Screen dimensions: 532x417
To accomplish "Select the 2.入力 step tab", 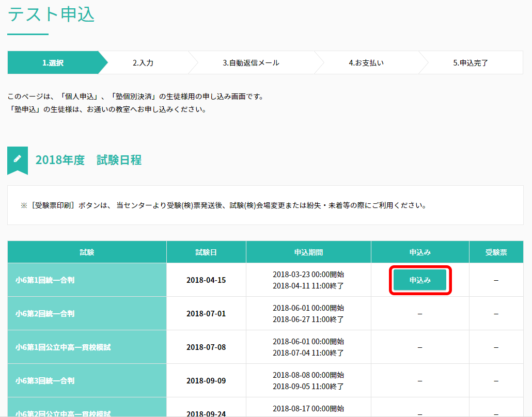I will pyautogui.click(x=143, y=63).
